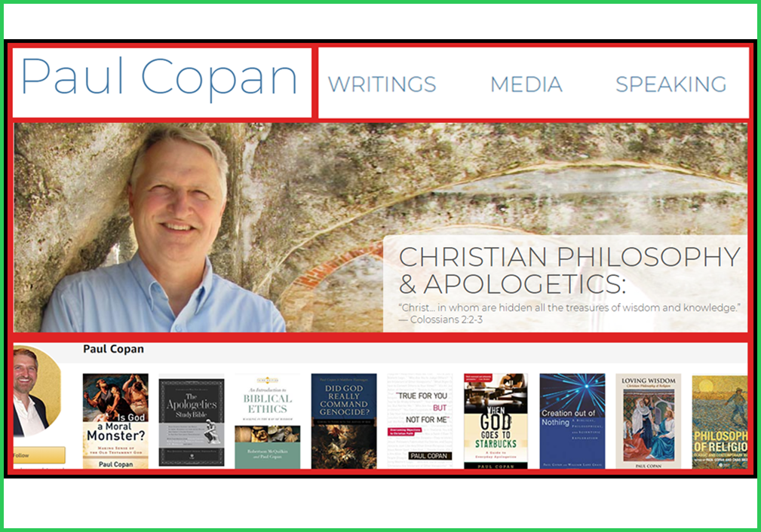The width and height of the screenshot is (761, 532).
Task: Open When God Goes to Starbucks book
Action: (496, 420)
